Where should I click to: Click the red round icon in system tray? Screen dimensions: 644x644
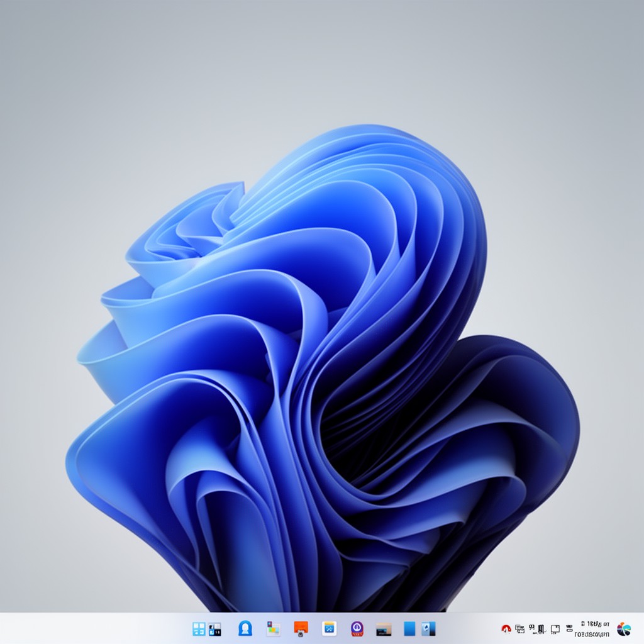[506, 629]
